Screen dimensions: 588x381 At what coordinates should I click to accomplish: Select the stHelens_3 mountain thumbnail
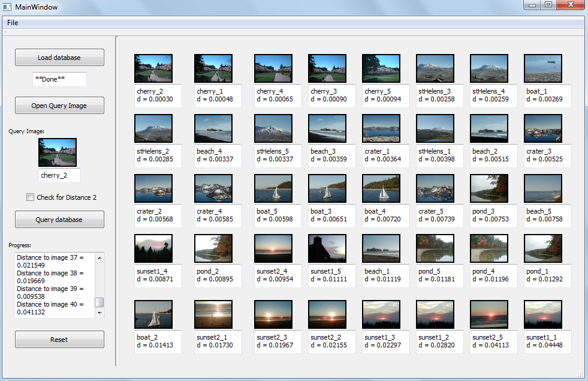click(435, 68)
